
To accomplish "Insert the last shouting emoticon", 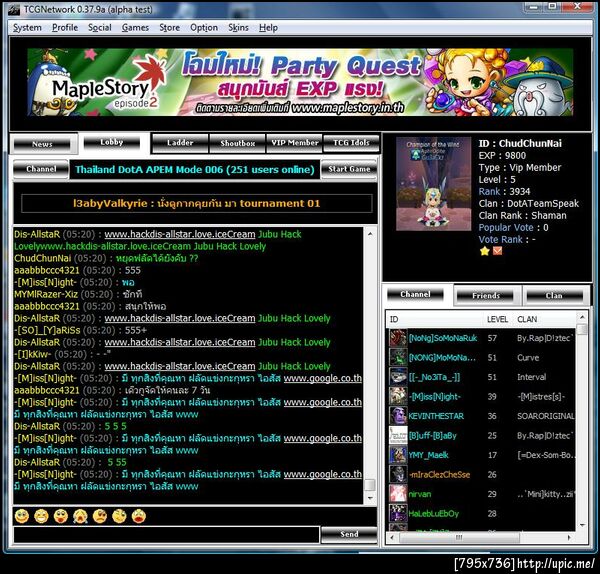I will [139, 516].
